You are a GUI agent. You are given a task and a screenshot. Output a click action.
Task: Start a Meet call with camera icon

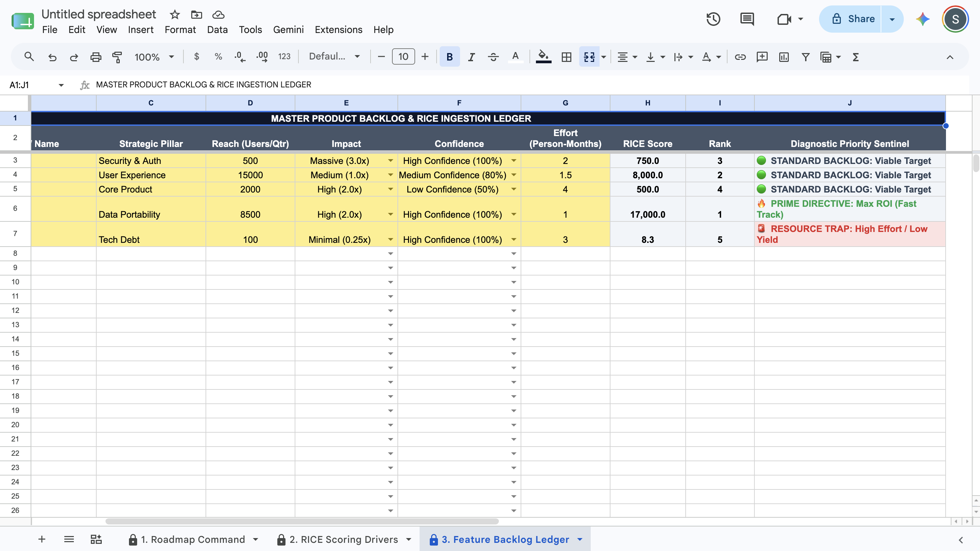tap(784, 19)
